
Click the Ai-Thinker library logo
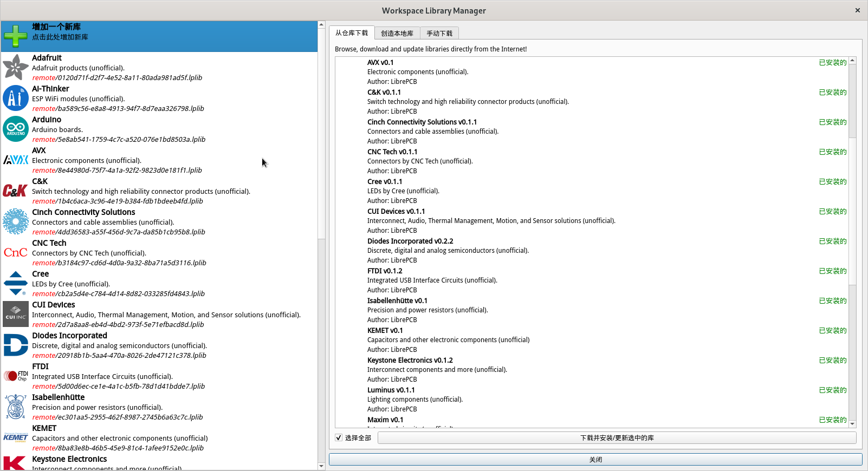pos(15,98)
